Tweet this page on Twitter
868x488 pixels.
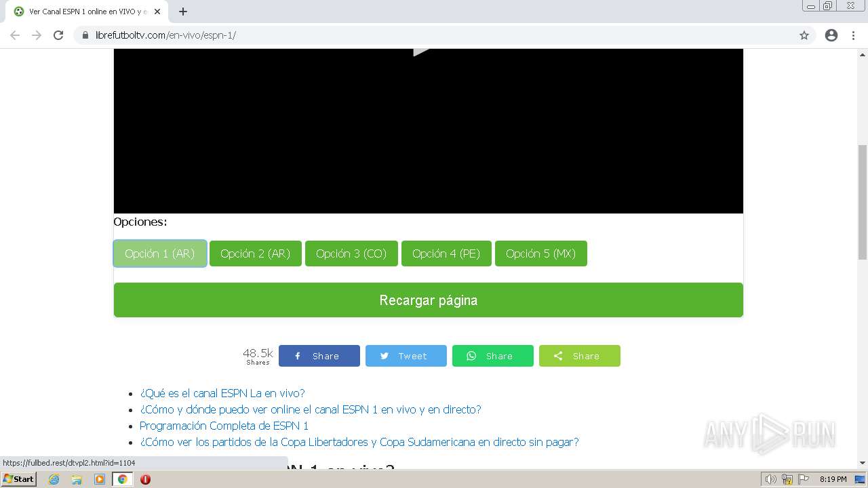tap(406, 356)
